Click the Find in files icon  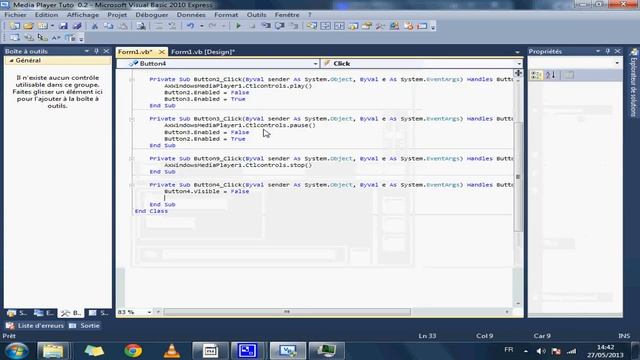click(x=141, y=26)
